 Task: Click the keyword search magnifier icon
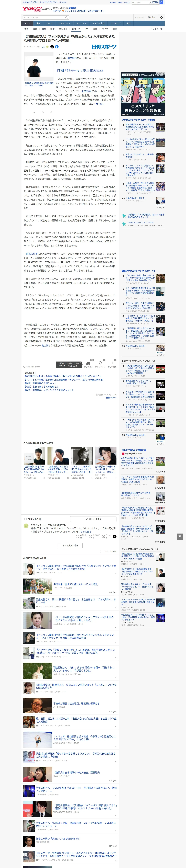(x=66, y=18)
